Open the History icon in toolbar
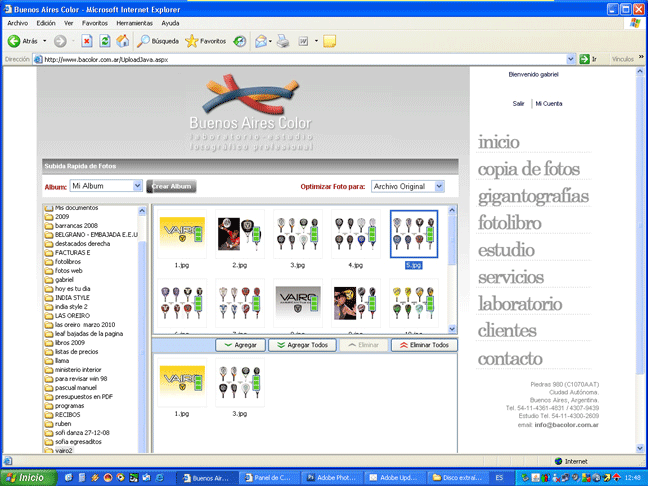This screenshot has height=486, width=649. (240, 41)
